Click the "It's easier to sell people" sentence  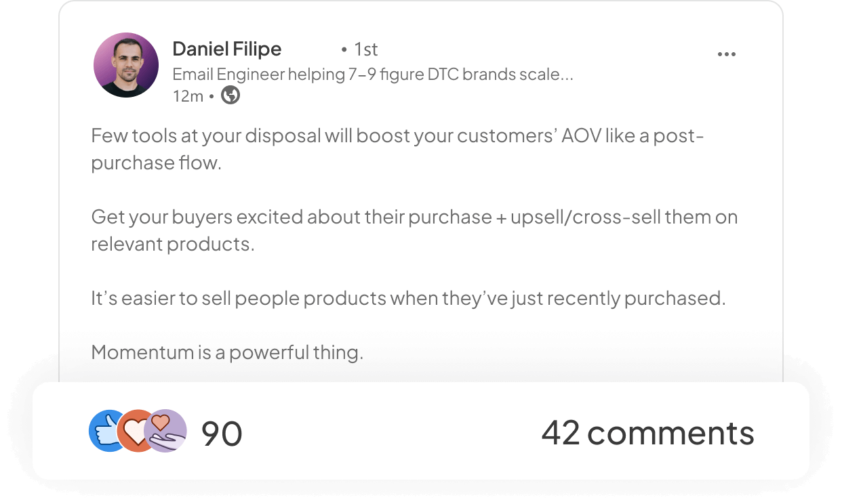pyautogui.click(x=408, y=298)
